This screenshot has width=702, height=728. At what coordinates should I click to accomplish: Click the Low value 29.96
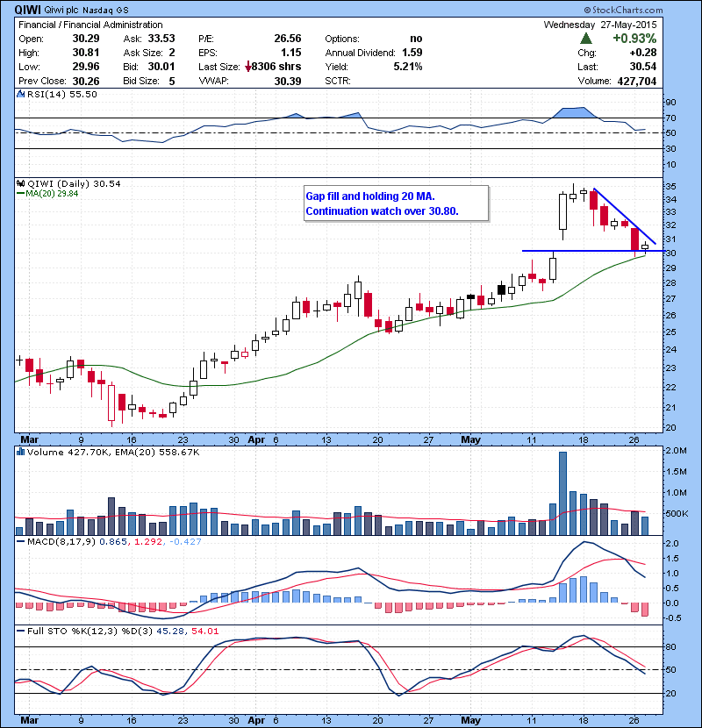point(86,67)
